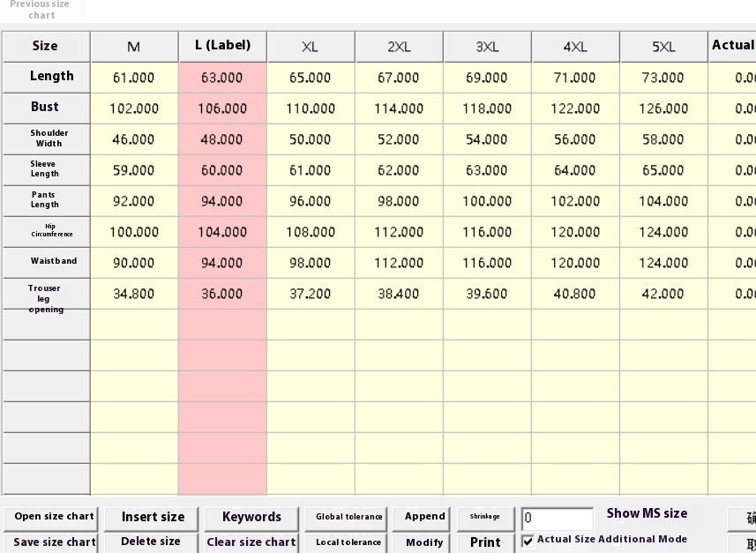Select the Bust row header

[45, 108]
